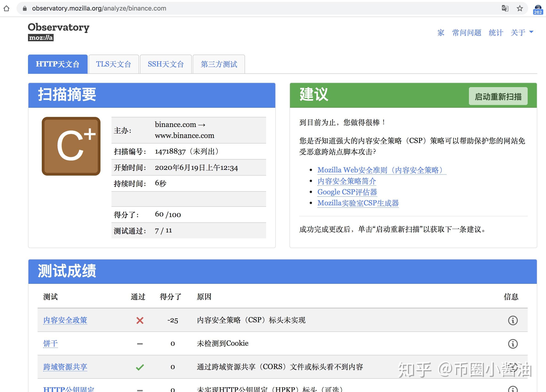Open info icon for 饼干 row
Viewport: 546px width, 392px height.
[x=513, y=344]
